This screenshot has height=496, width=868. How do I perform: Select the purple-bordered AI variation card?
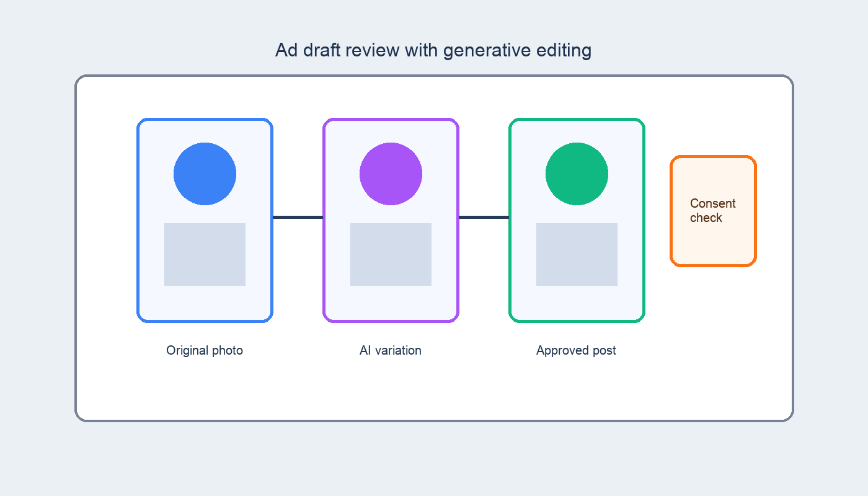coord(391,220)
